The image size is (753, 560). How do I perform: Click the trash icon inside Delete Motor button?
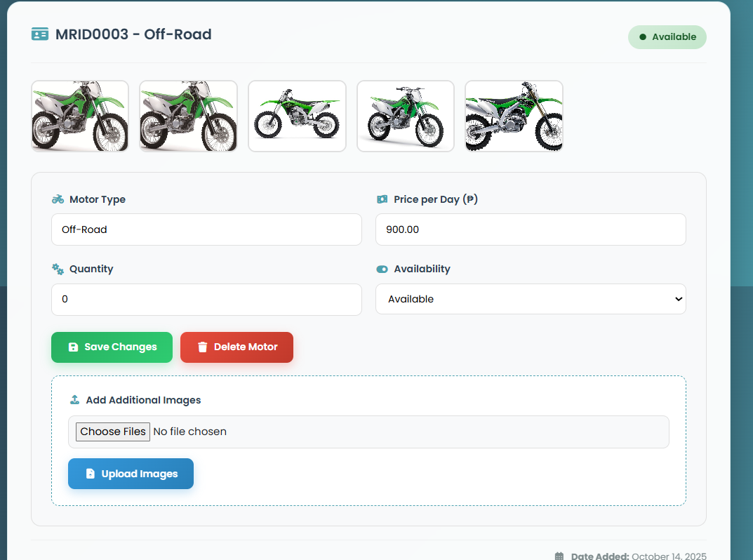tap(203, 347)
